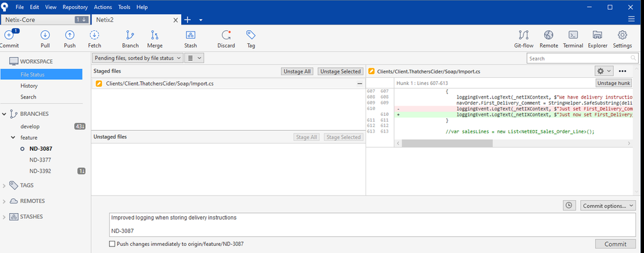This screenshot has width=644, height=253.
Task: Collapse the BRANCHES section
Action: 4,114
